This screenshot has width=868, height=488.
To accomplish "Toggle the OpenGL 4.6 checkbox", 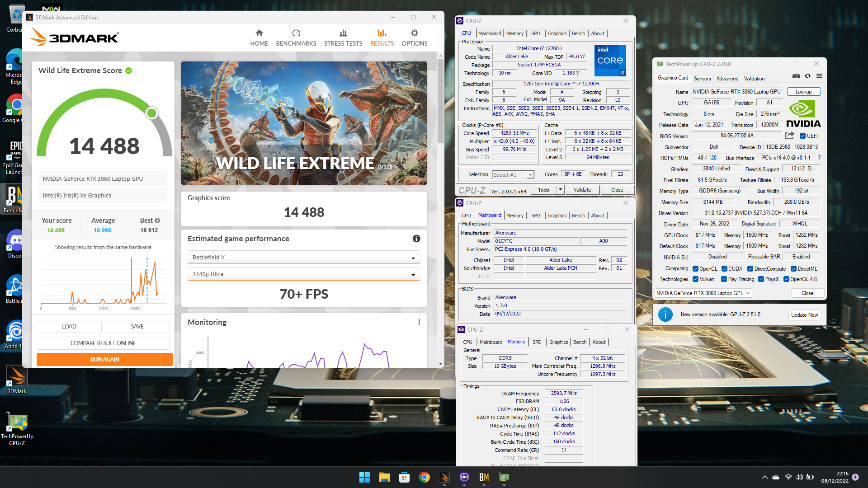I will [x=786, y=279].
